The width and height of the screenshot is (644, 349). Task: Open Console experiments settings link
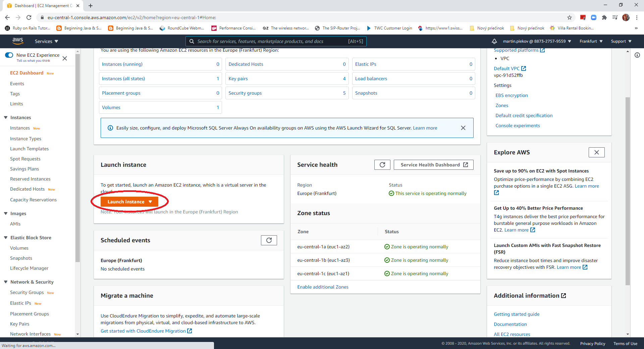518,126
